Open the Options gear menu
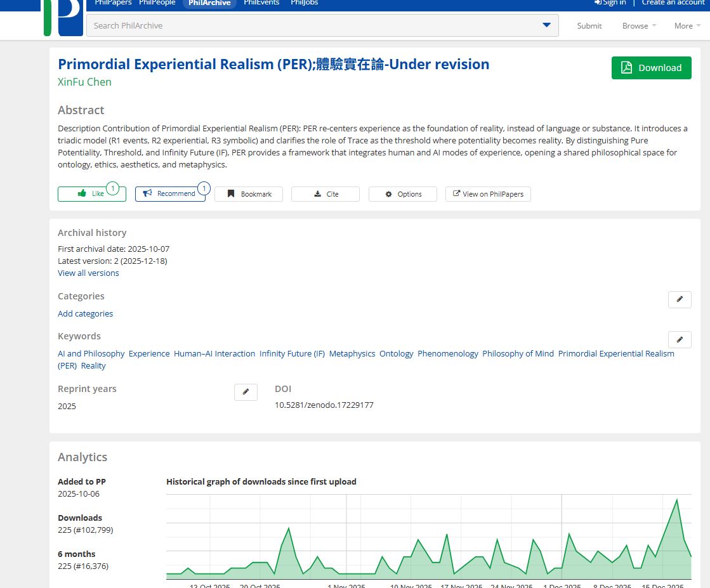 pyautogui.click(x=403, y=194)
